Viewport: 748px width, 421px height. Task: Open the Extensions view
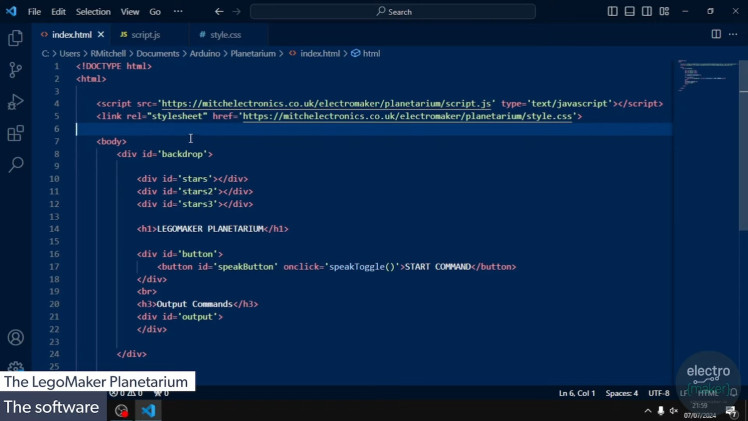click(x=15, y=133)
